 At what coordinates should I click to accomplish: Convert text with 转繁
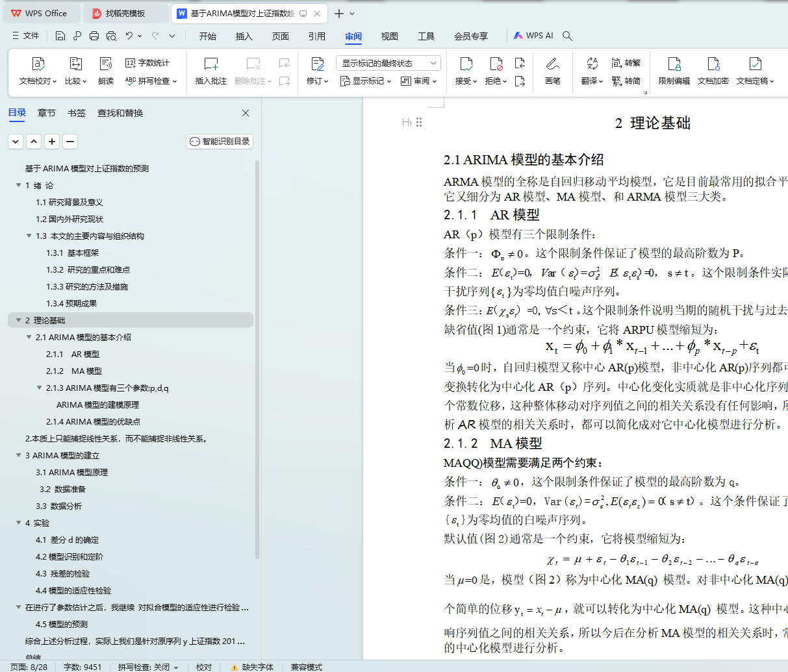tap(626, 63)
